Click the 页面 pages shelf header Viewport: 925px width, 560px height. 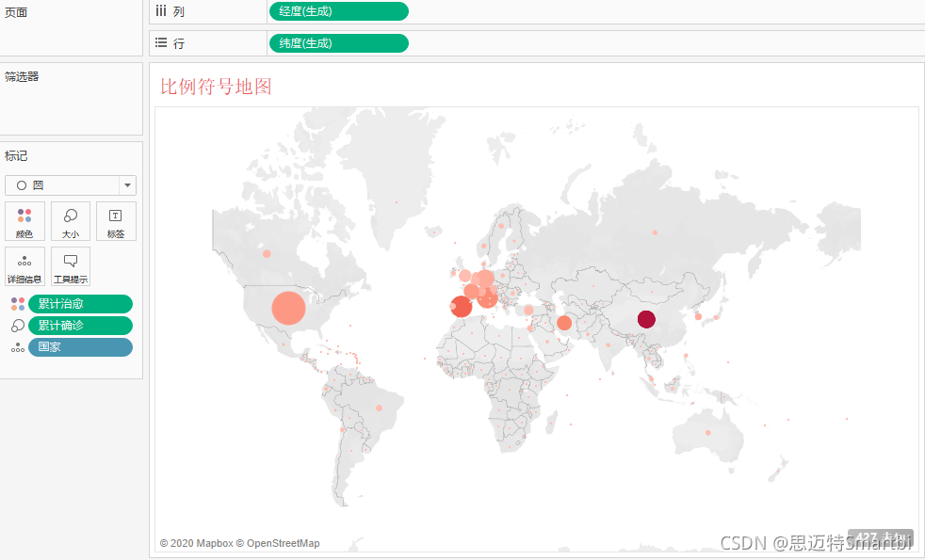pyautogui.click(x=16, y=12)
